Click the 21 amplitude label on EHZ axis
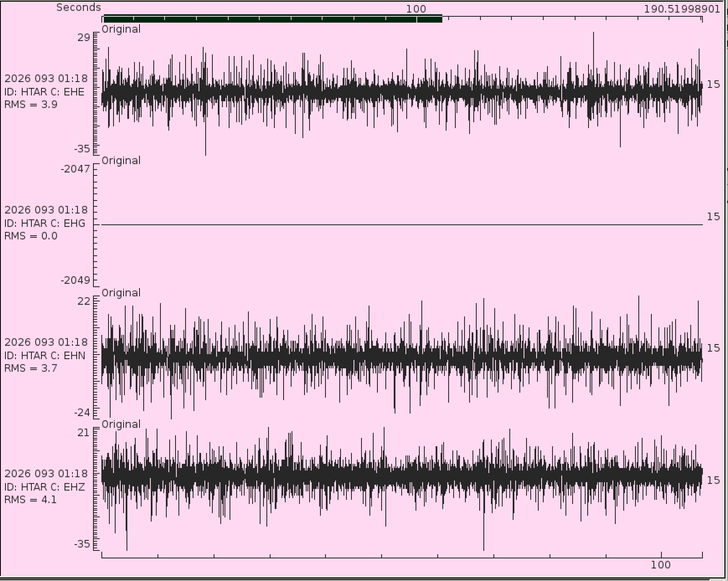This screenshot has width=728, height=581. click(x=84, y=432)
